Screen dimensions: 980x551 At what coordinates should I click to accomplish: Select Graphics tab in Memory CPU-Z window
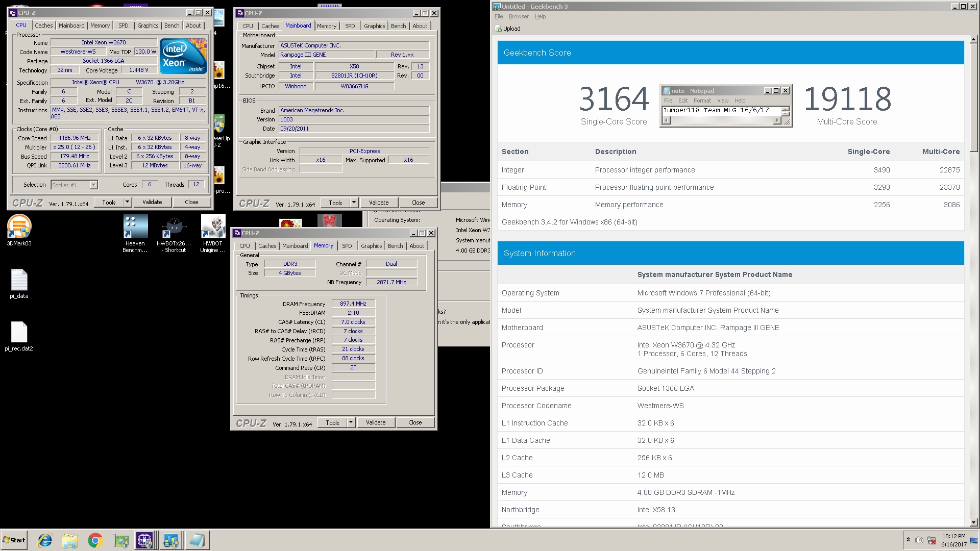(x=372, y=246)
